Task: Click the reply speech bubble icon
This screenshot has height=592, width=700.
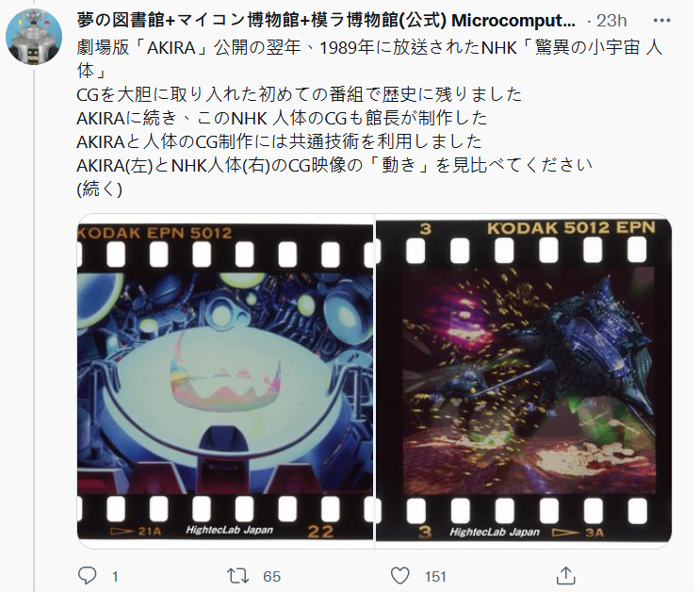Action: pyautogui.click(x=87, y=575)
